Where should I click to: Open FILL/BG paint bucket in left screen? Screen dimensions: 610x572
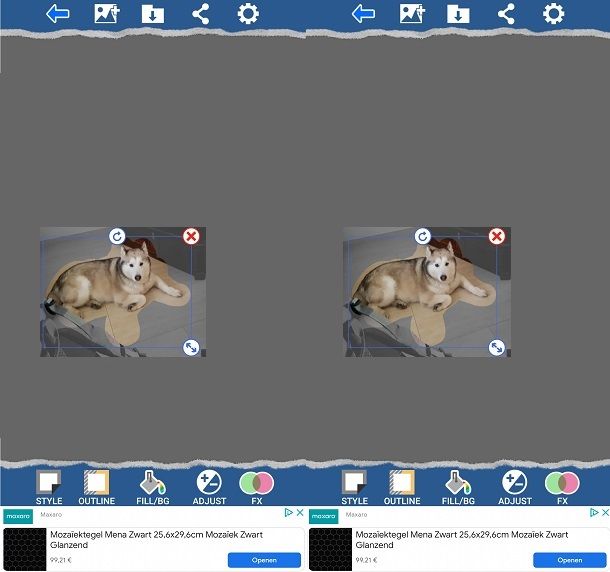coord(153,488)
